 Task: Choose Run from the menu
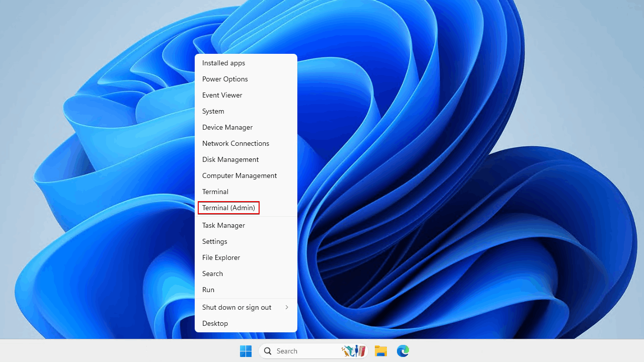208,290
